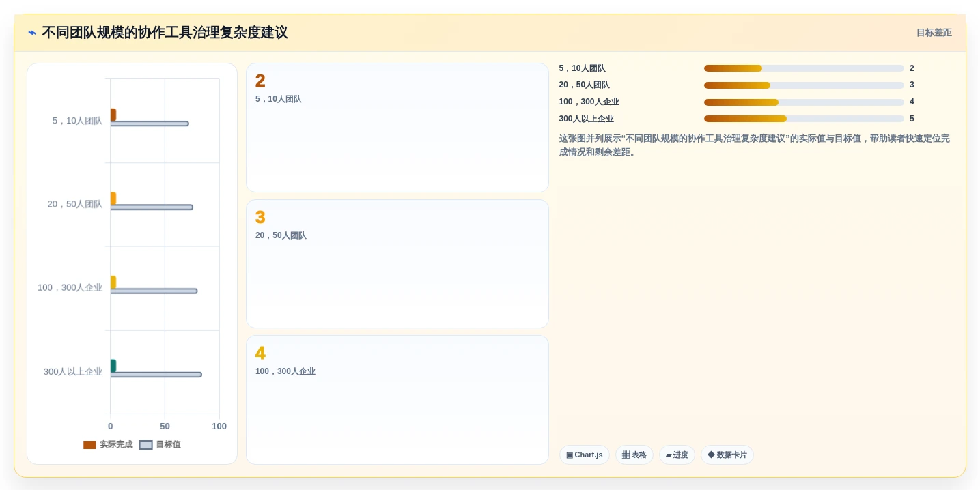Click the 表格 tag chip
Viewport: 980px width, 490px height.
point(634,455)
